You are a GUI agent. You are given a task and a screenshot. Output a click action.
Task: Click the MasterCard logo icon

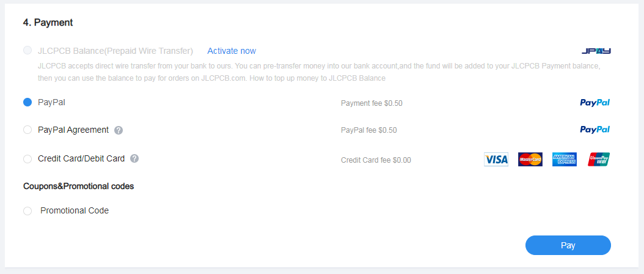[x=530, y=160]
